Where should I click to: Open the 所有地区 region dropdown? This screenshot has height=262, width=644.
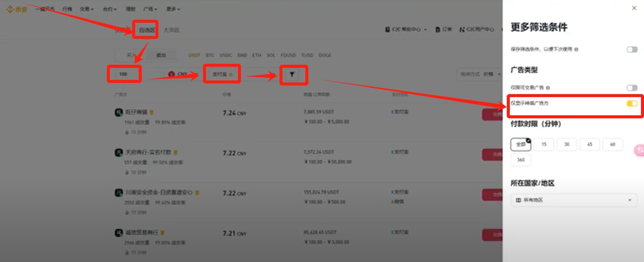(x=573, y=200)
